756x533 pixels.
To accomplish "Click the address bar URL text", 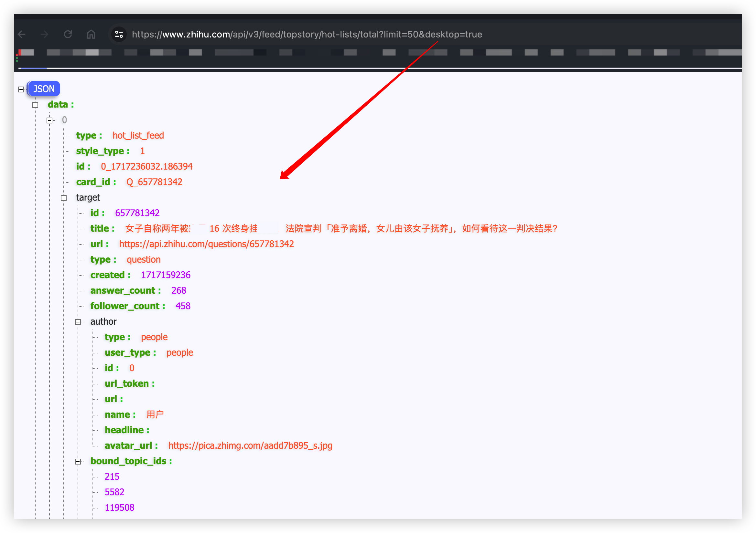I will pyautogui.click(x=307, y=34).
